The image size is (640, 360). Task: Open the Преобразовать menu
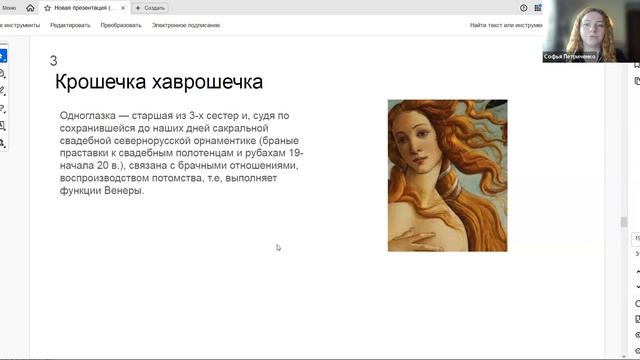click(121, 25)
